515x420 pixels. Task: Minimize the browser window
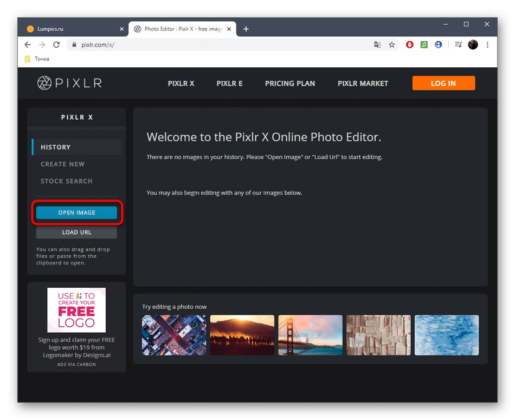point(446,24)
